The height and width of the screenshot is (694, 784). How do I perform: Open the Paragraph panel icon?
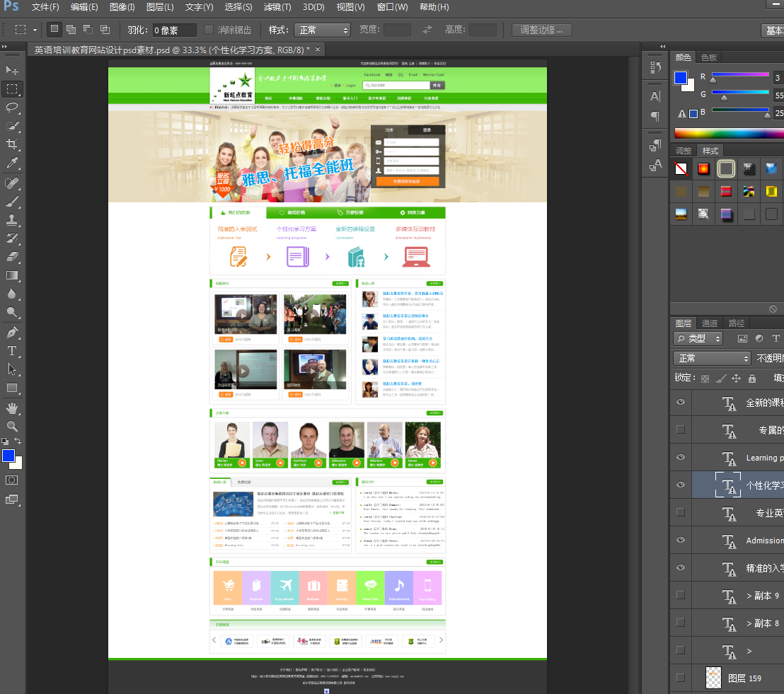coord(655,117)
